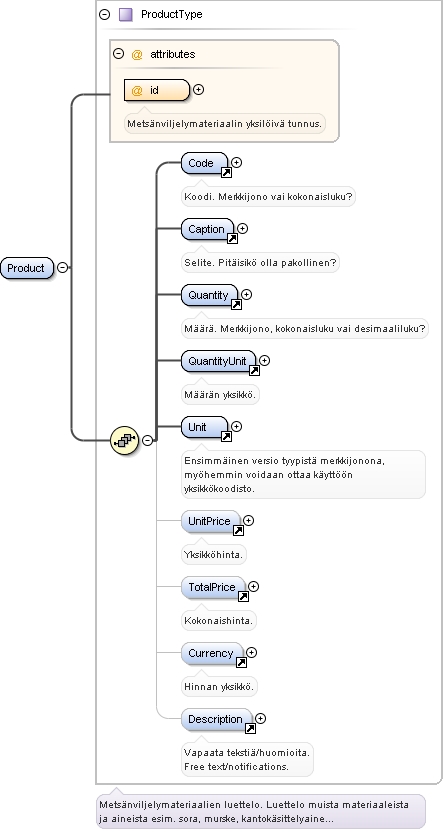Expand the UnitPrice element
Viewport: 444px width, 832px height.
point(248,521)
